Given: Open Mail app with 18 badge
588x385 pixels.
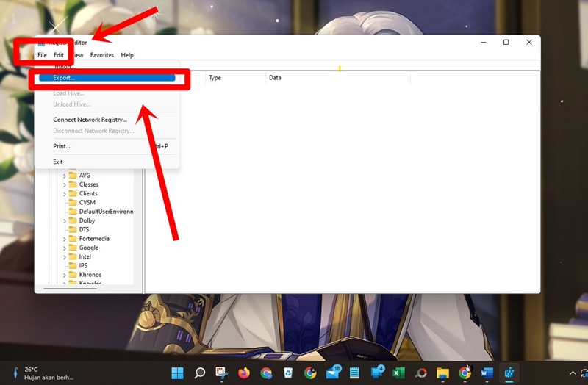Looking at the screenshot, I should (333, 373).
